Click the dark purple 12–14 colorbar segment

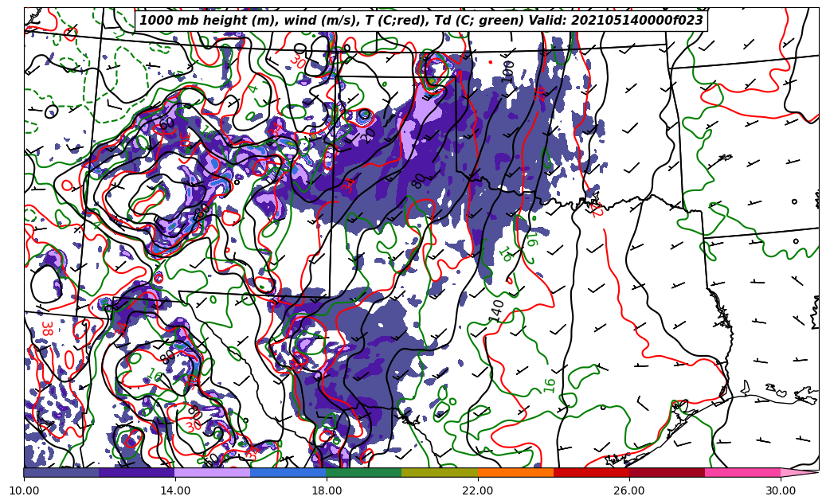[x=137, y=472]
